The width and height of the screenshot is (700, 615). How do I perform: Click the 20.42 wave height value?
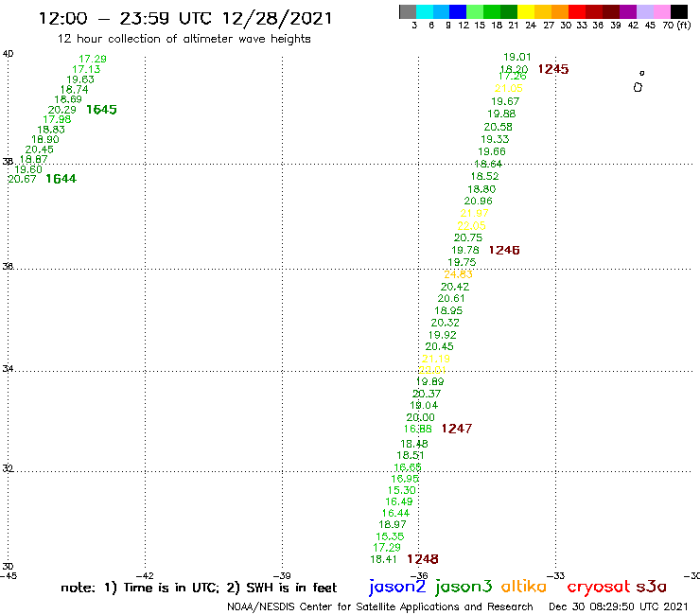455,287
